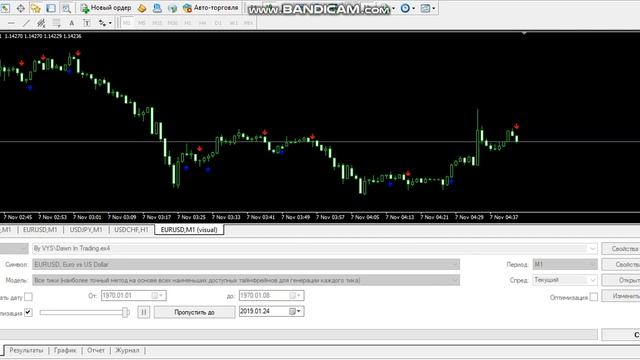Switch to the USDJPY,M1 chart tab
This screenshot has width=640, height=360.
click(86, 230)
